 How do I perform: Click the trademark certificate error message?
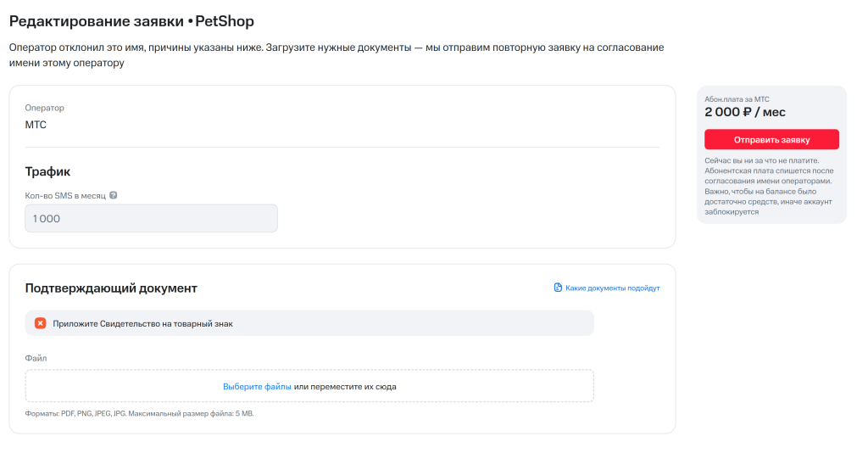142,323
